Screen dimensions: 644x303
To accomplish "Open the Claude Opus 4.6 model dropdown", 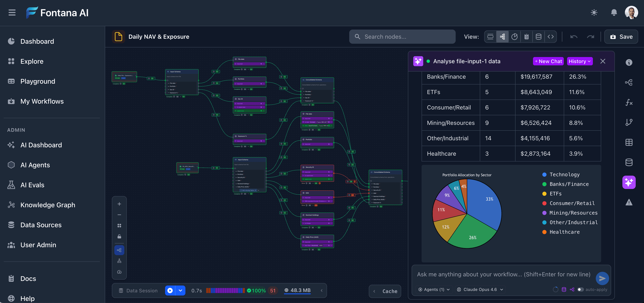I will click(x=480, y=289).
